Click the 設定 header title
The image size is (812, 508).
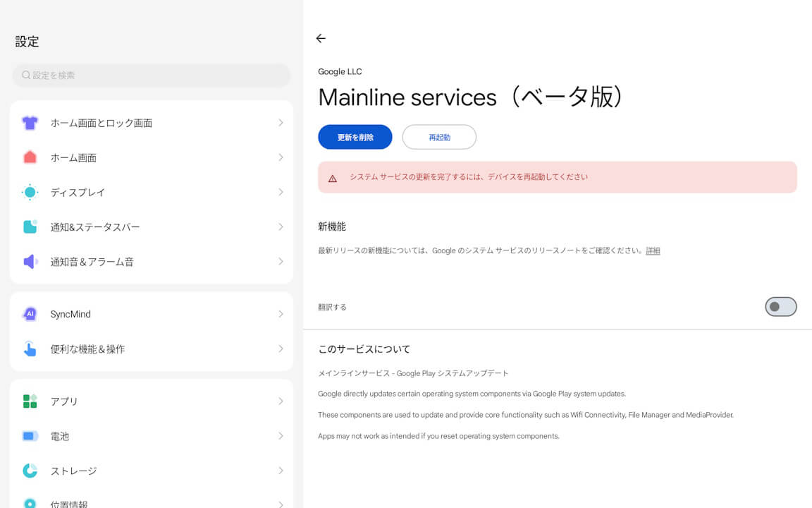tap(27, 42)
